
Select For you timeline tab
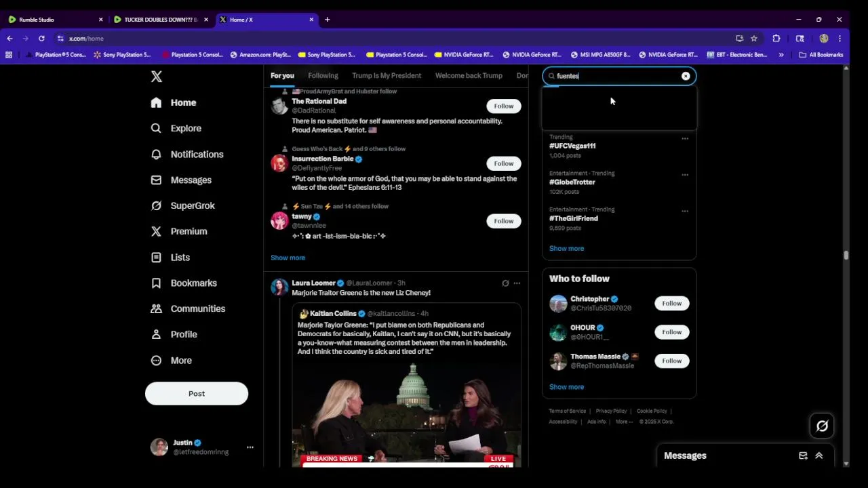[282, 76]
